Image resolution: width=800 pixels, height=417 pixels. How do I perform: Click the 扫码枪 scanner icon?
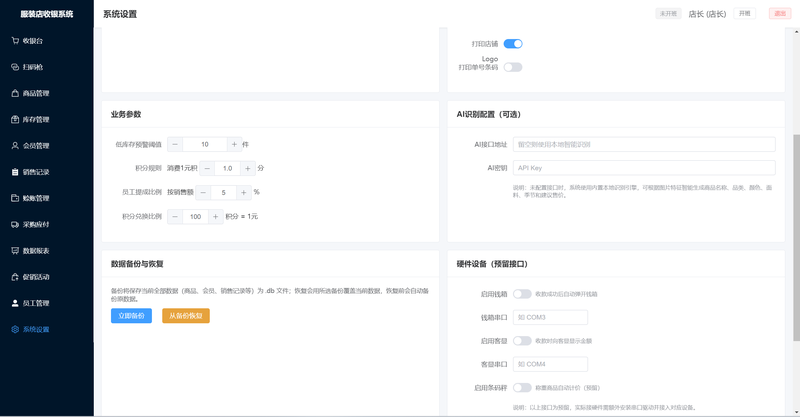(x=15, y=67)
